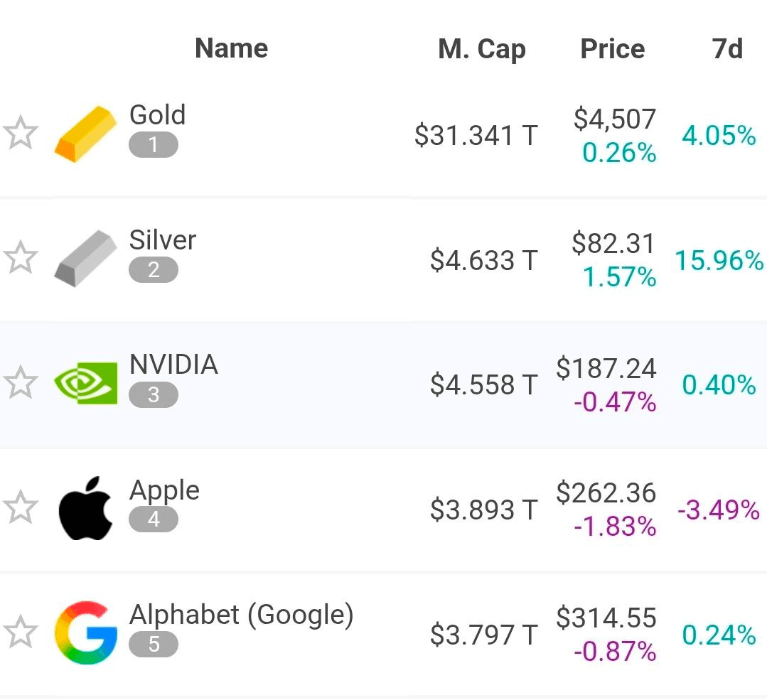767x700 pixels.
Task: Favorite Alphabet (Google) using its star
Action: pos(21,632)
